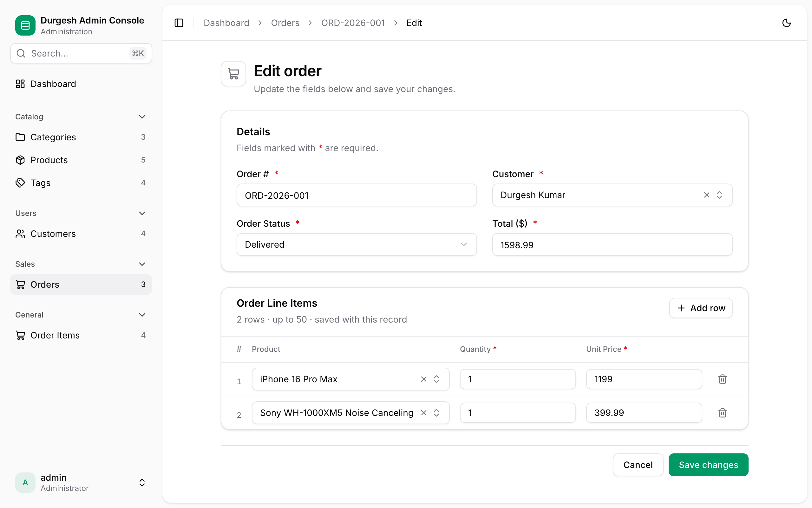Delete the iPhone 16 Pro Max row
The image size is (812, 508).
[x=723, y=379]
